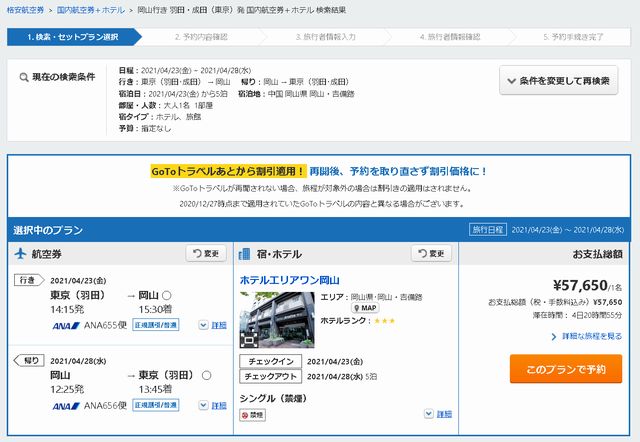Click the hotel exterior thumbnail photo
640x442 pixels.
tap(277, 320)
